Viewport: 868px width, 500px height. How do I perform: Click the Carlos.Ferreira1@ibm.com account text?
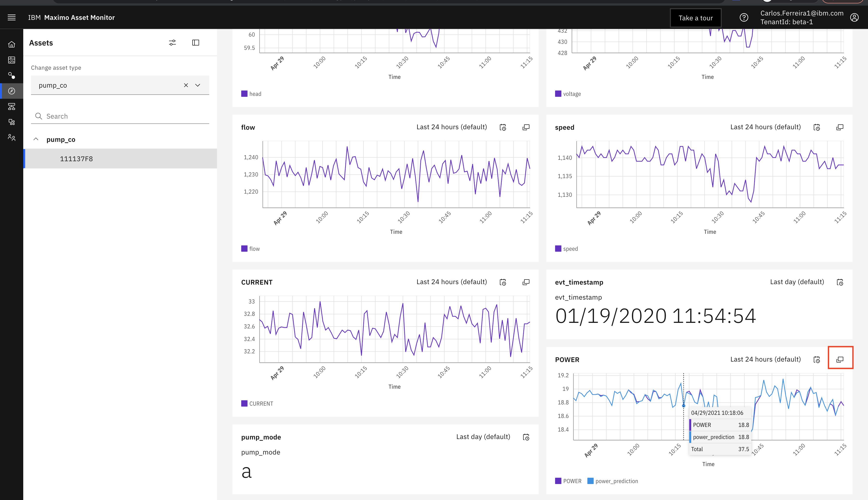point(802,13)
